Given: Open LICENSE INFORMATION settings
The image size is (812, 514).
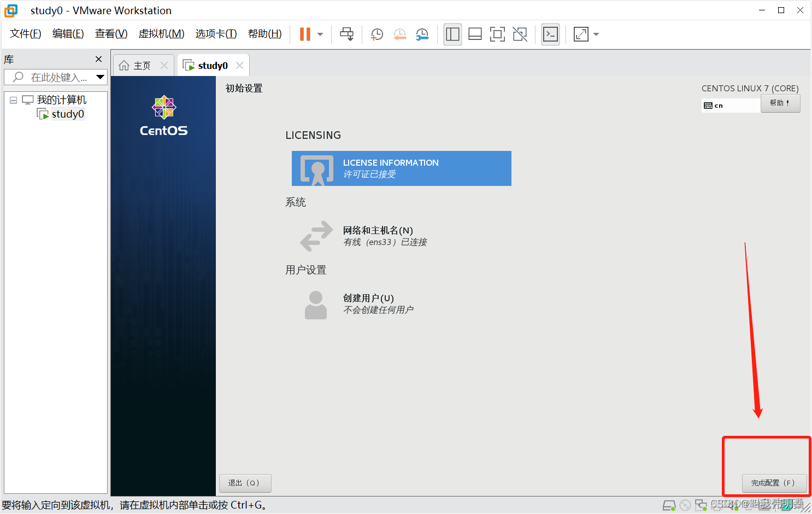Looking at the screenshot, I should click(x=402, y=168).
